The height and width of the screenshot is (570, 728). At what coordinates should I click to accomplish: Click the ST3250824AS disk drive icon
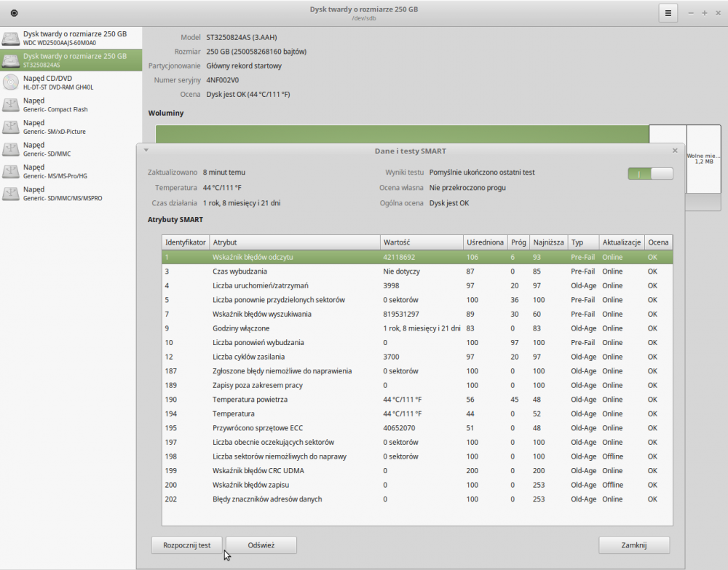click(11, 60)
